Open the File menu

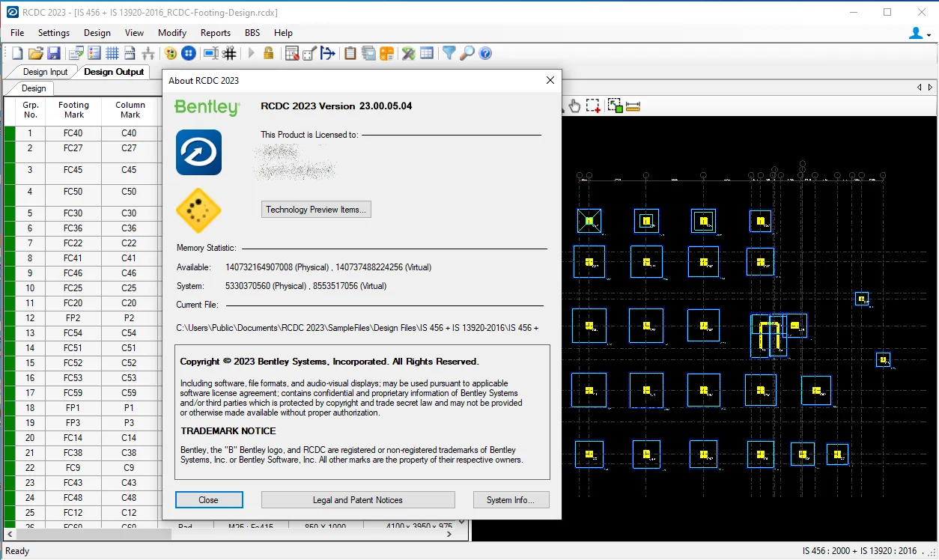[17, 33]
